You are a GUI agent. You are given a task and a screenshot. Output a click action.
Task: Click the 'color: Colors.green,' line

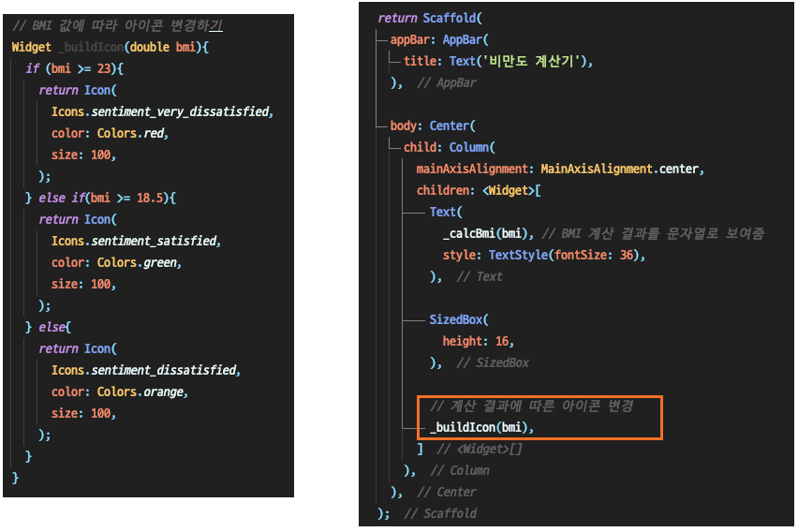(116, 262)
